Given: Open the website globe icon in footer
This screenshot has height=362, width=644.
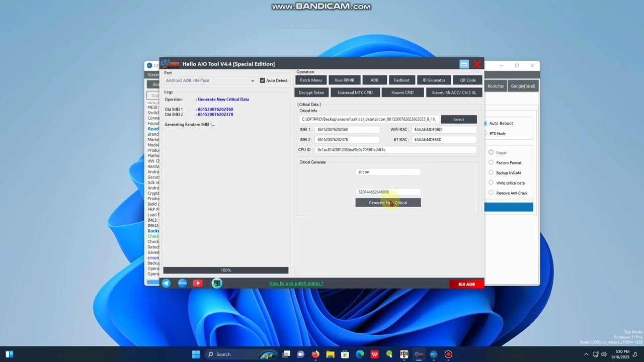Looking at the screenshot, I should click(x=182, y=283).
